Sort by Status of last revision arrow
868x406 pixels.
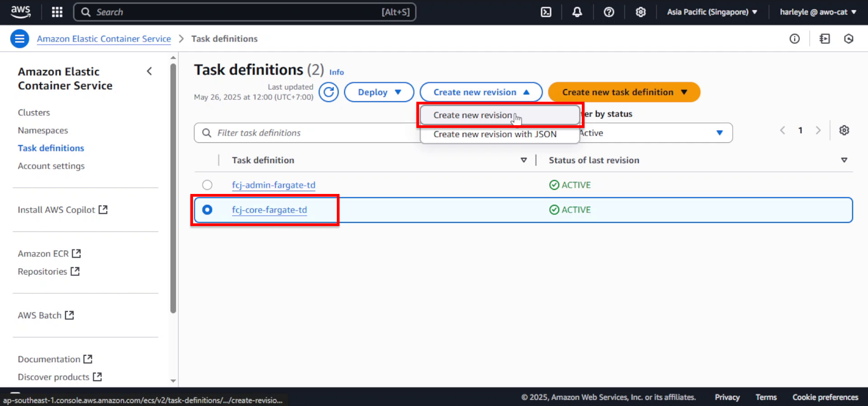click(x=844, y=160)
